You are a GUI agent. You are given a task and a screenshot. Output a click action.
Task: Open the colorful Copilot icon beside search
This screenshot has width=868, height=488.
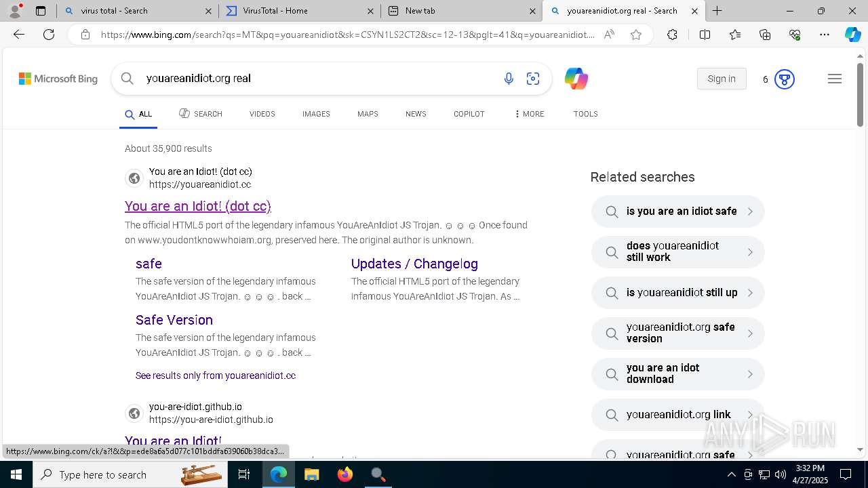pos(576,79)
